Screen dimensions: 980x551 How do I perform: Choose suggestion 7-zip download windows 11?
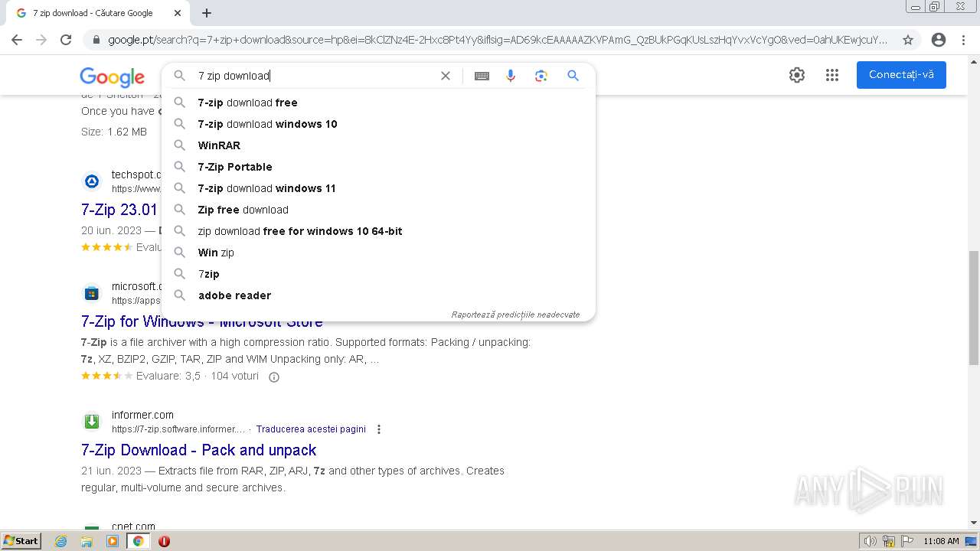tap(378, 188)
